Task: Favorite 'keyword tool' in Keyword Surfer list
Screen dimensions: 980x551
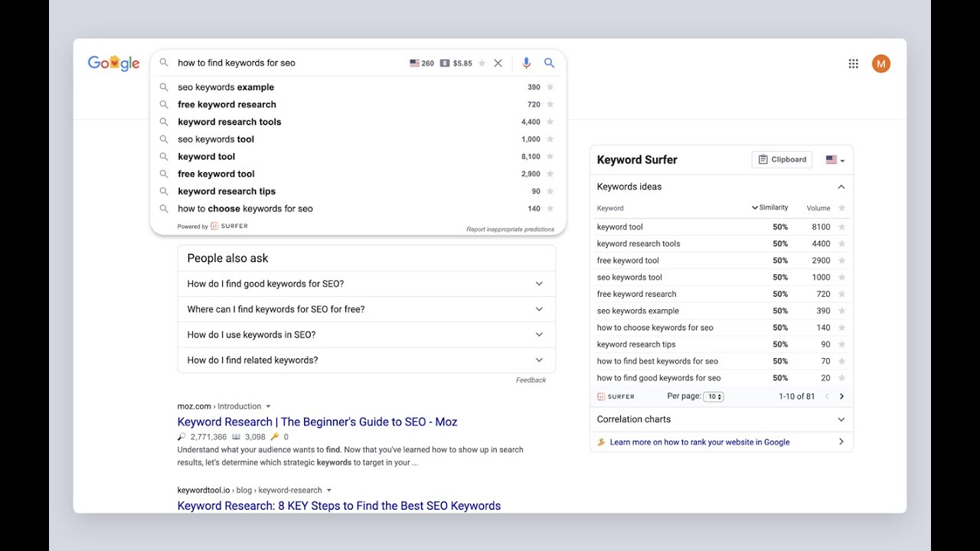Action: [x=841, y=227]
